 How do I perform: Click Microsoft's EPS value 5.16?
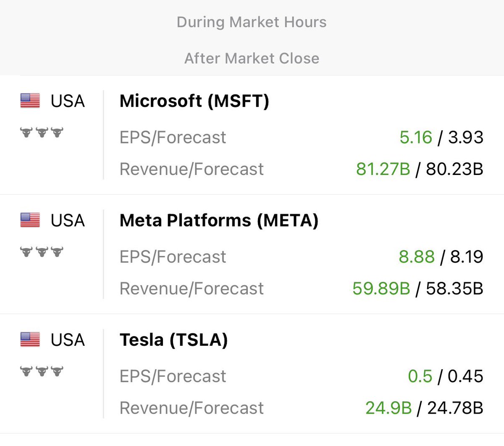(415, 137)
